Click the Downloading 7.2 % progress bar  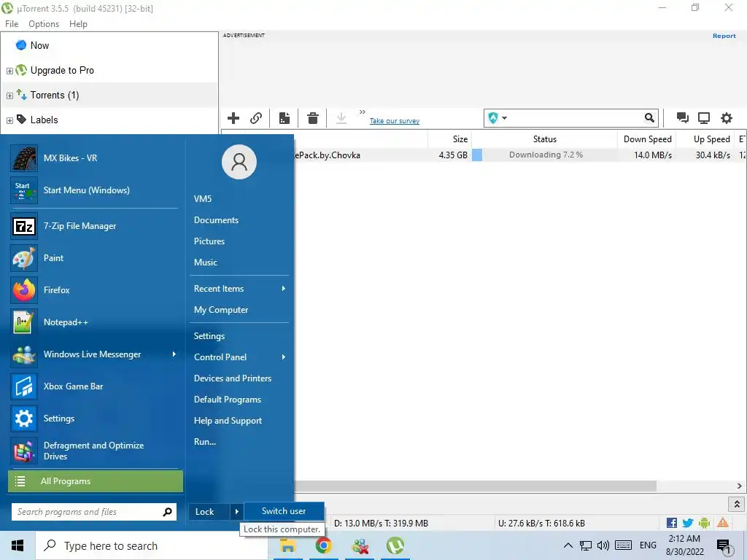(544, 155)
